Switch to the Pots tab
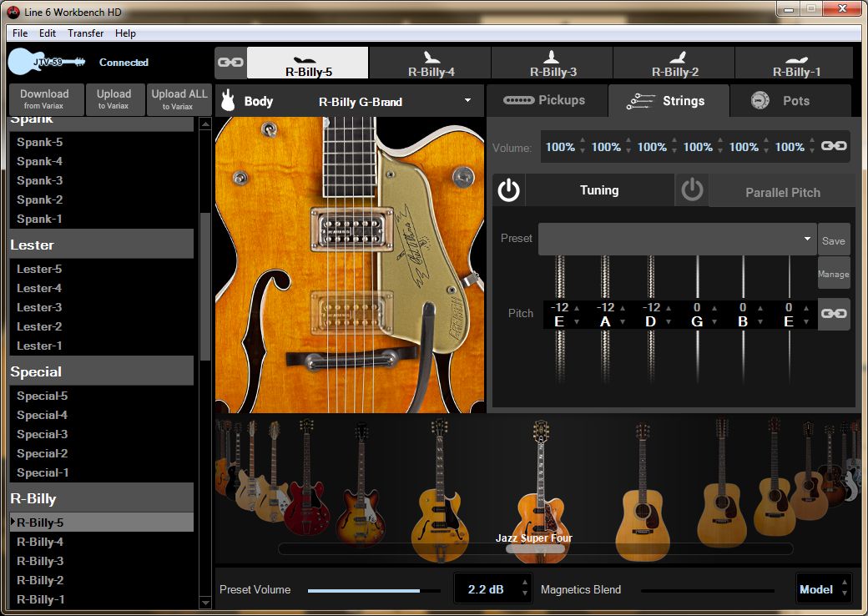This screenshot has height=616, width=868. coord(790,101)
